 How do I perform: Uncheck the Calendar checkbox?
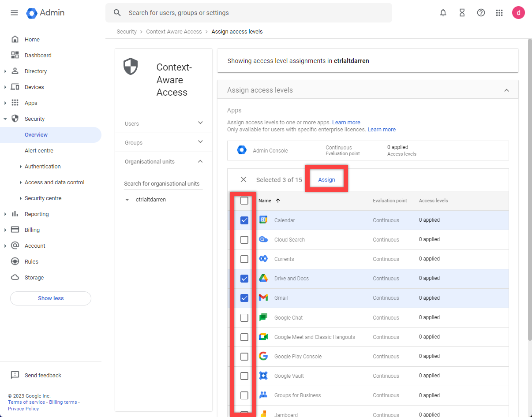pos(244,220)
